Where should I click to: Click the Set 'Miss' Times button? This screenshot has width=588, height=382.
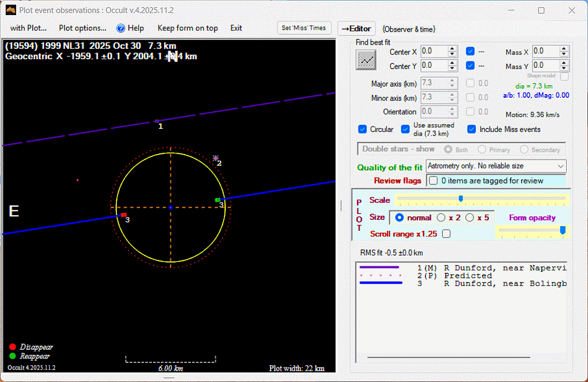click(x=304, y=28)
